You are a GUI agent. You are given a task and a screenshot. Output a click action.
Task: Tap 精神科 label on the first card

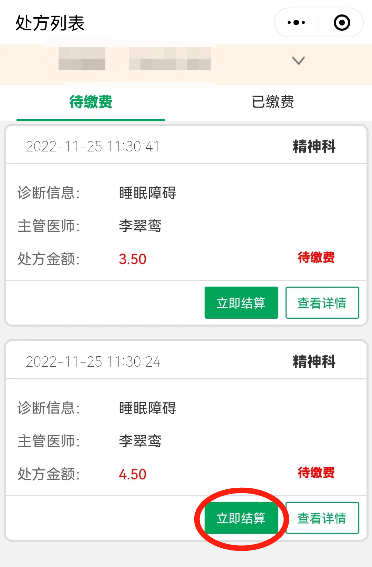[x=314, y=146]
